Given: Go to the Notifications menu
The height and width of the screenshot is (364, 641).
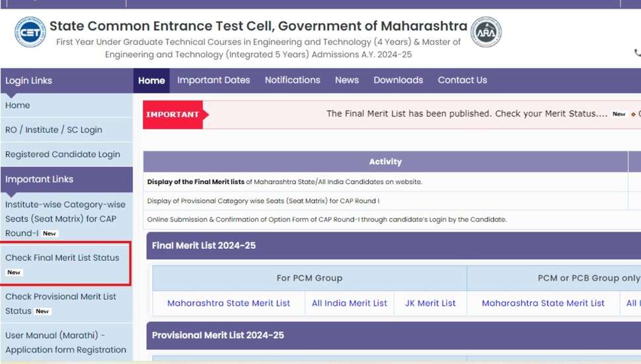Looking at the screenshot, I should (x=292, y=80).
